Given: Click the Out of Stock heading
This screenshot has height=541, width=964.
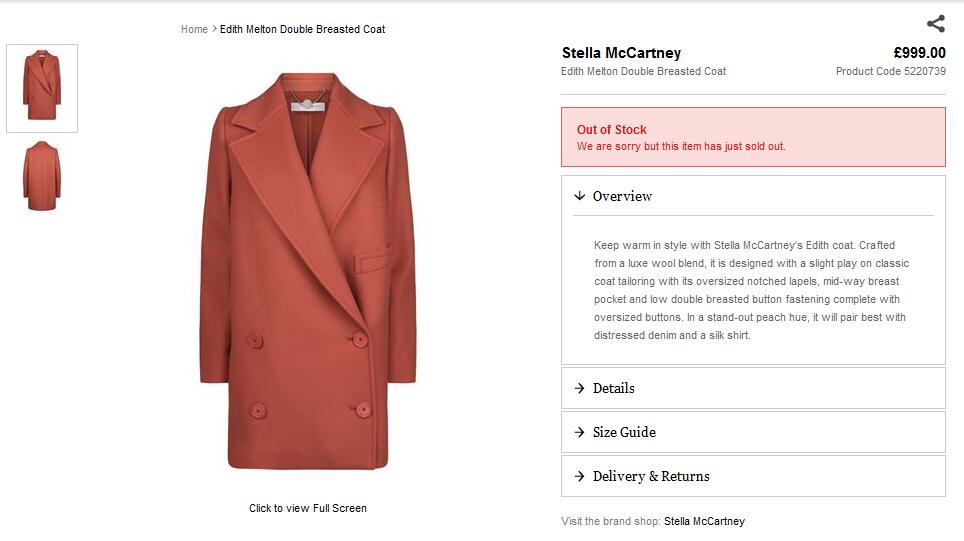Looking at the screenshot, I should pos(612,130).
